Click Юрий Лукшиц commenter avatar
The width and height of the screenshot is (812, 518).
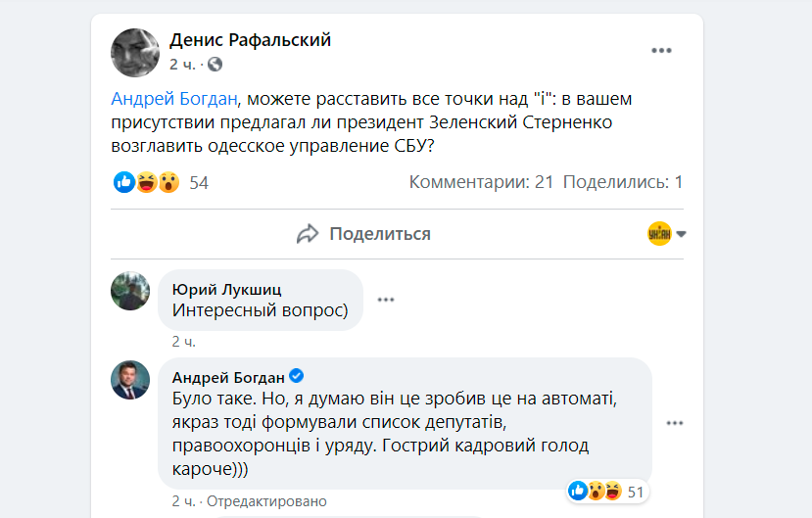(130, 292)
